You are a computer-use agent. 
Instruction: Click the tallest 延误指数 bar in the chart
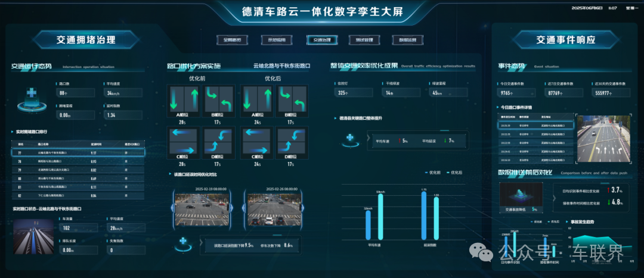point(424,216)
